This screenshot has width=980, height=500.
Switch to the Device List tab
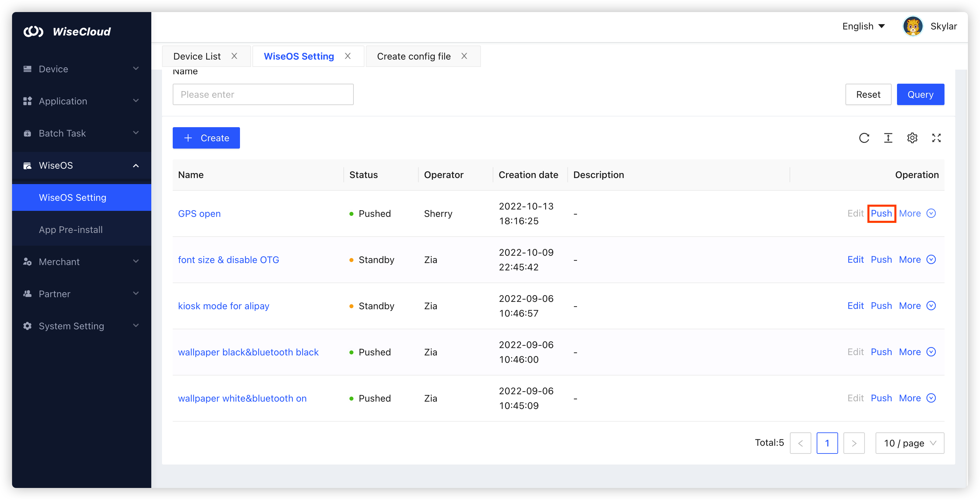[197, 56]
